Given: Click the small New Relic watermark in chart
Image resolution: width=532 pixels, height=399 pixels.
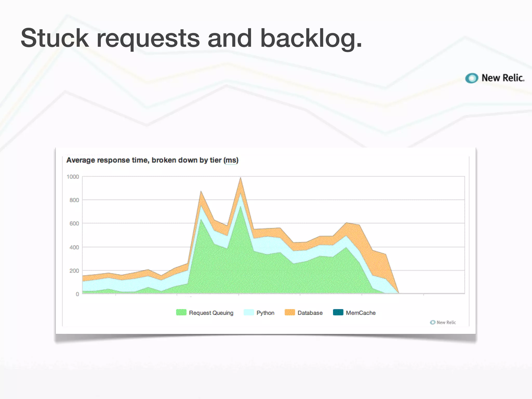Looking at the screenshot, I should [x=443, y=322].
